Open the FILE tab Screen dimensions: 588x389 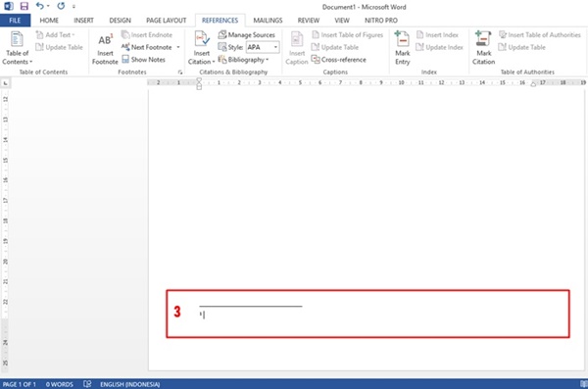point(15,21)
